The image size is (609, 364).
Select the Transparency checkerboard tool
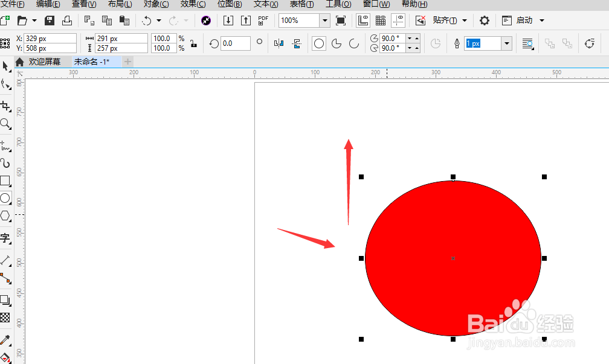point(5,318)
